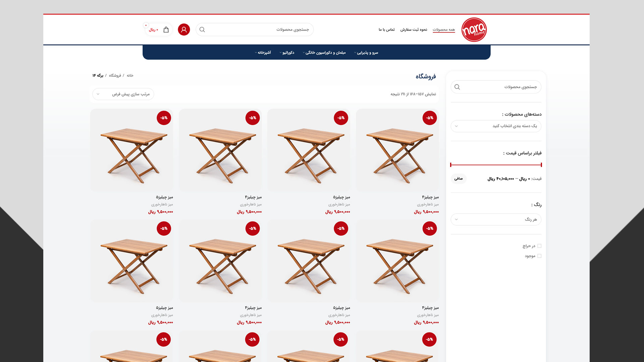This screenshot has width=644, height=362.
Task: Click the header product search field
Action: tap(255, 29)
